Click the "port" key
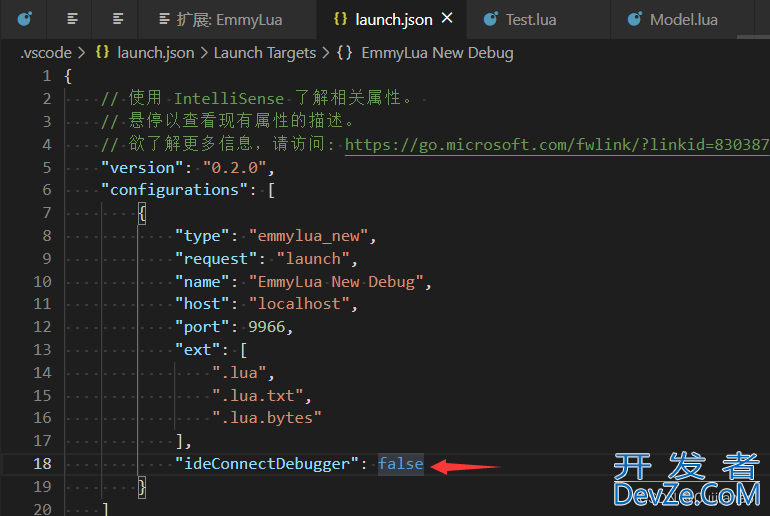 (202, 326)
